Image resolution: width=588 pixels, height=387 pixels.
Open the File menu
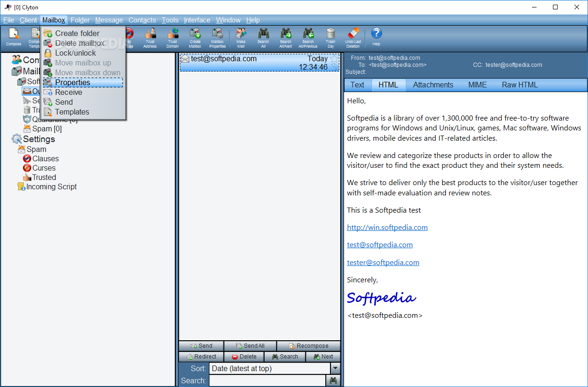tap(8, 20)
